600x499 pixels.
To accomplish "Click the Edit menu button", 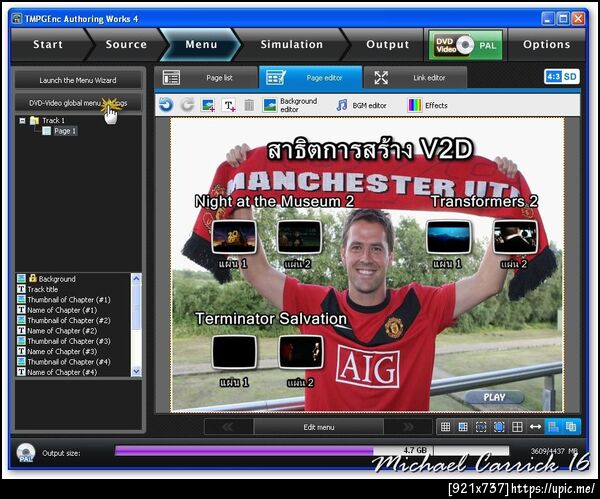I will 318,427.
